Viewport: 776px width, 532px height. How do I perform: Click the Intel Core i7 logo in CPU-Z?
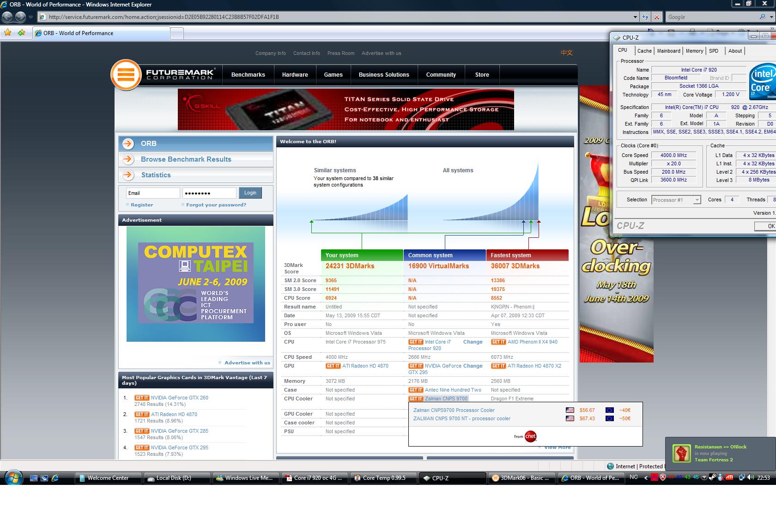click(x=762, y=81)
